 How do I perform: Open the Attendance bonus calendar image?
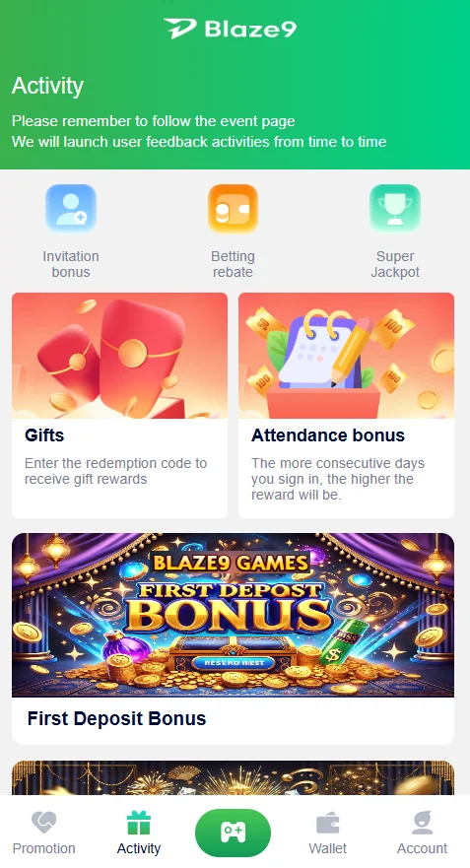346,356
